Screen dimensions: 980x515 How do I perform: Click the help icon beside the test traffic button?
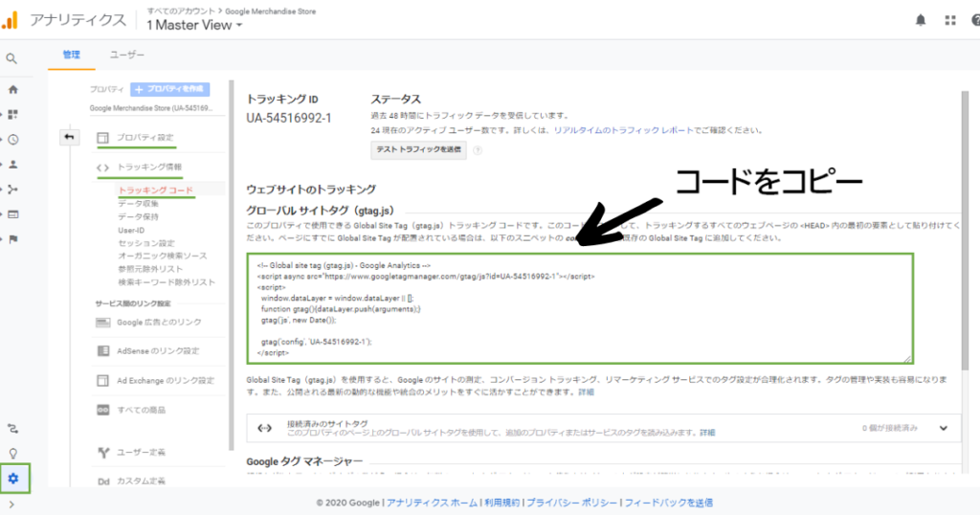point(478,150)
